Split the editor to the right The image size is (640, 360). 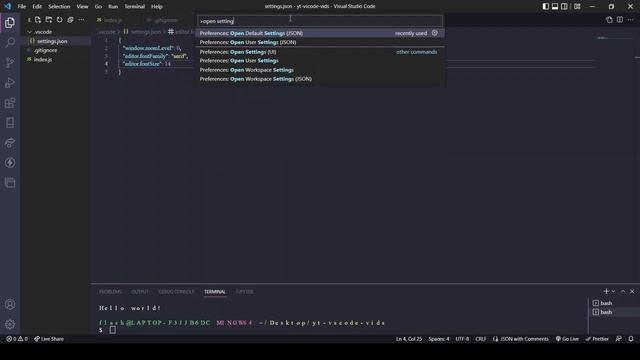pos(620,20)
